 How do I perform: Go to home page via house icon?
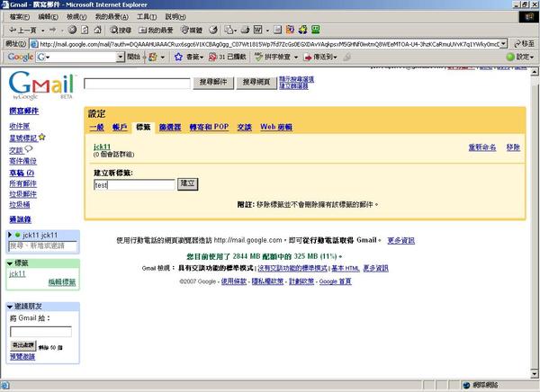pyautogui.click(x=97, y=30)
